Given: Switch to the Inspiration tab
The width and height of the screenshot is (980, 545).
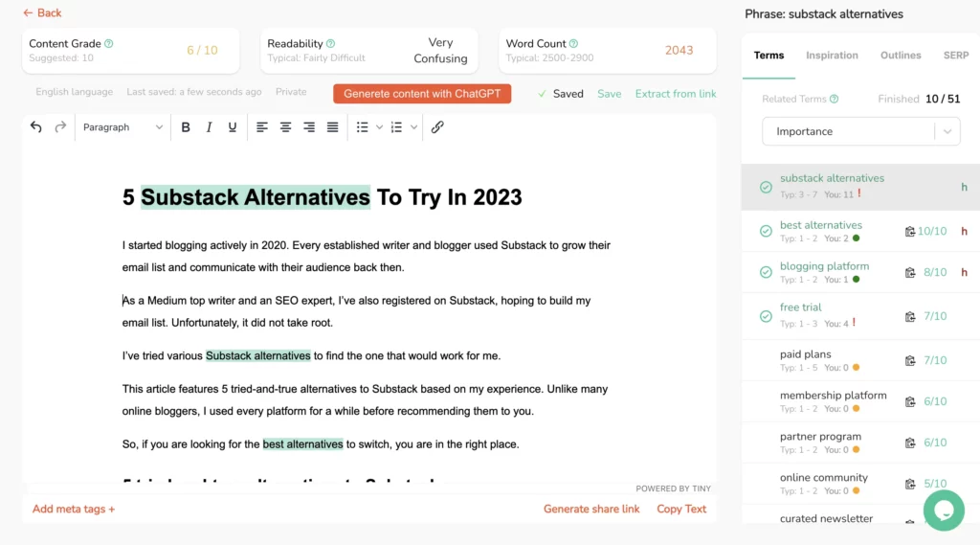Looking at the screenshot, I should 832,56.
